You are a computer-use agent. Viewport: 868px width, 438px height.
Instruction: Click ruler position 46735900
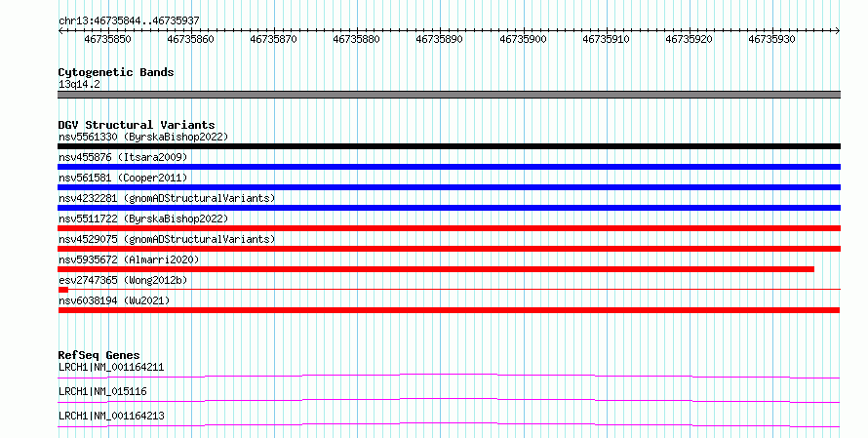pyautogui.click(x=523, y=39)
